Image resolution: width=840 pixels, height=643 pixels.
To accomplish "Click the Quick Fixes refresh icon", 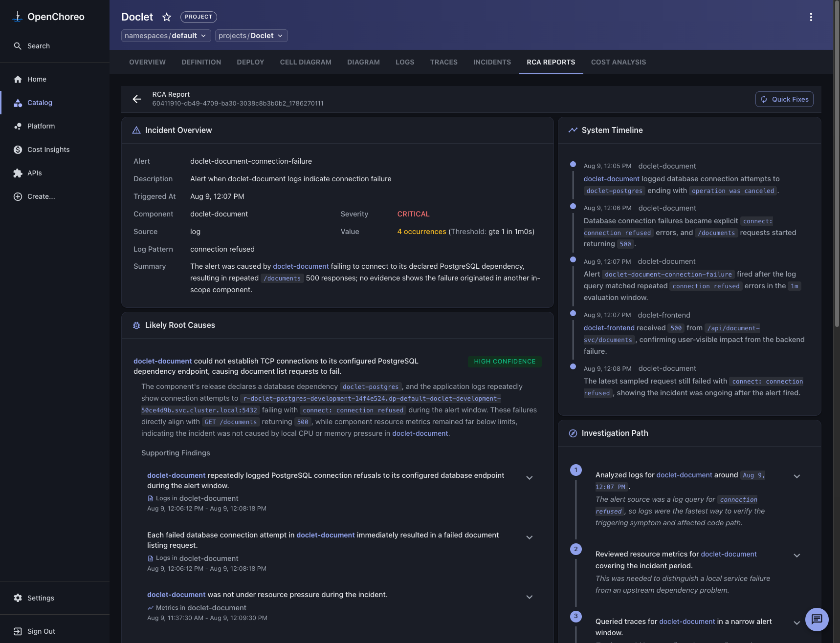I will click(x=764, y=99).
